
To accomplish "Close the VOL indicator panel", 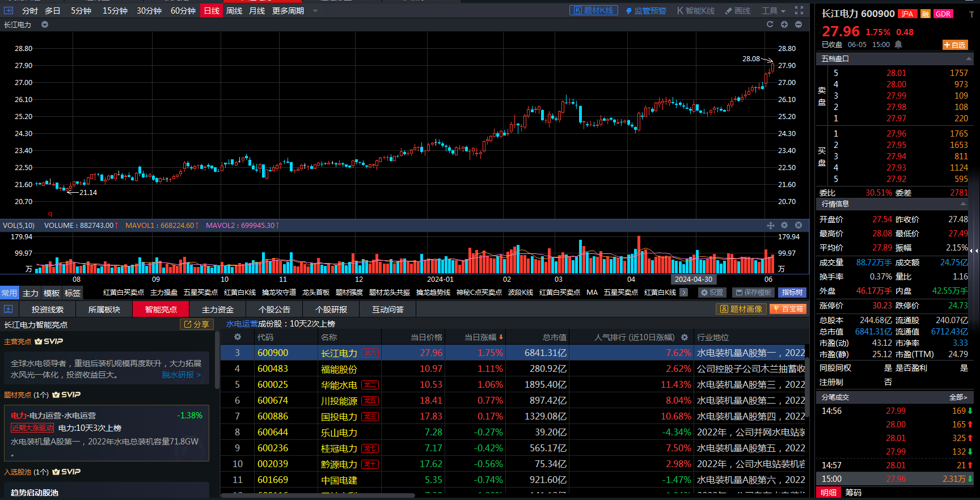I will click(x=799, y=225).
